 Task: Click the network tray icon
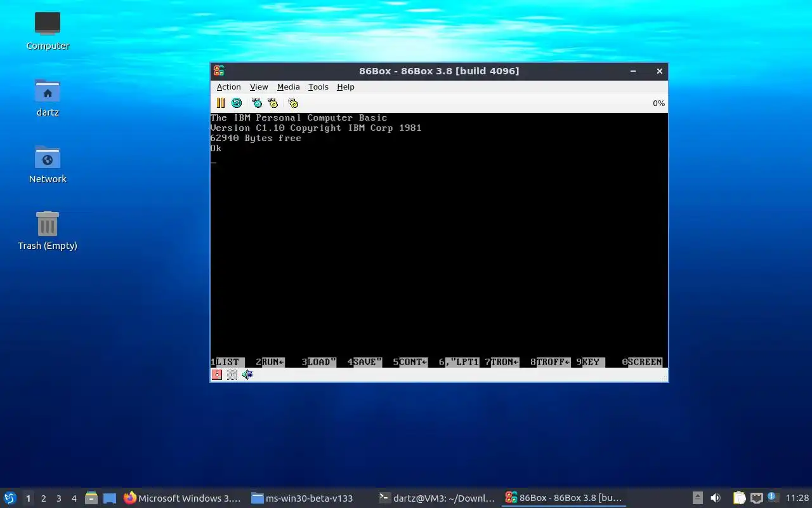(756, 498)
